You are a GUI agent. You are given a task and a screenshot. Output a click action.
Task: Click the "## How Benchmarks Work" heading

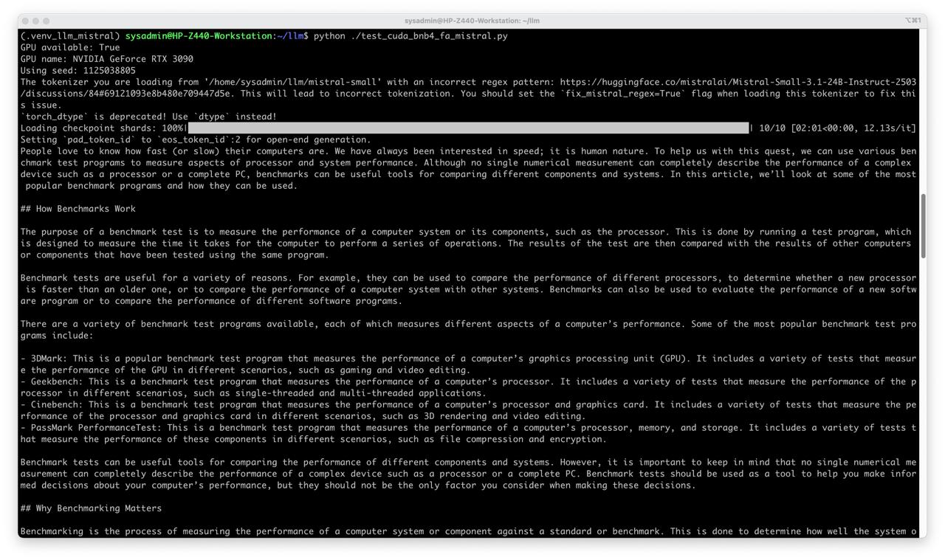pos(78,209)
